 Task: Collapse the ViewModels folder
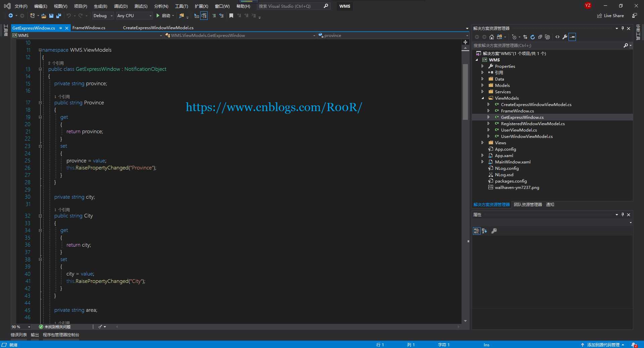[x=483, y=98]
